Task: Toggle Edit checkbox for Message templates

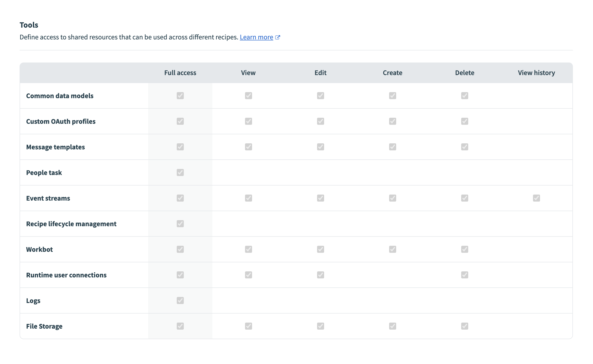Action: click(320, 147)
